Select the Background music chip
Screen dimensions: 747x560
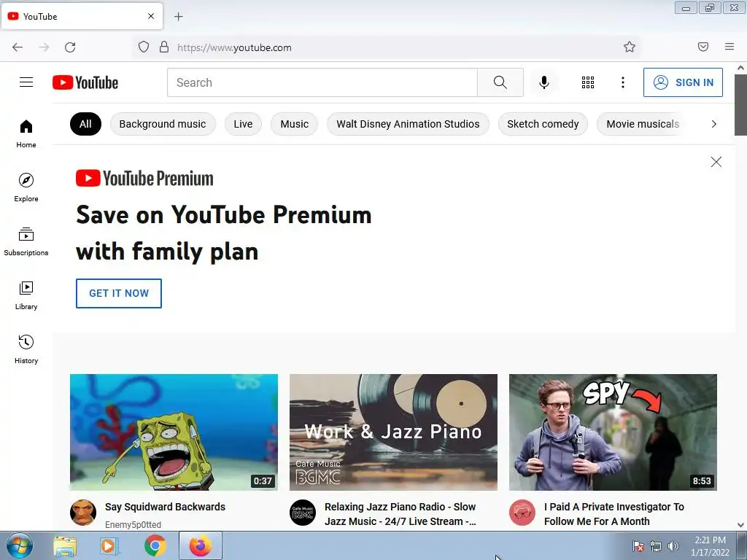(x=163, y=124)
